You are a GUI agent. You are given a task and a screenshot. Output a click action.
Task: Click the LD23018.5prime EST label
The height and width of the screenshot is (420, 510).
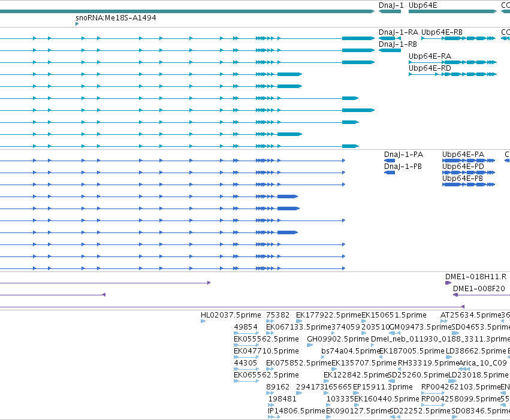[x=478, y=375]
